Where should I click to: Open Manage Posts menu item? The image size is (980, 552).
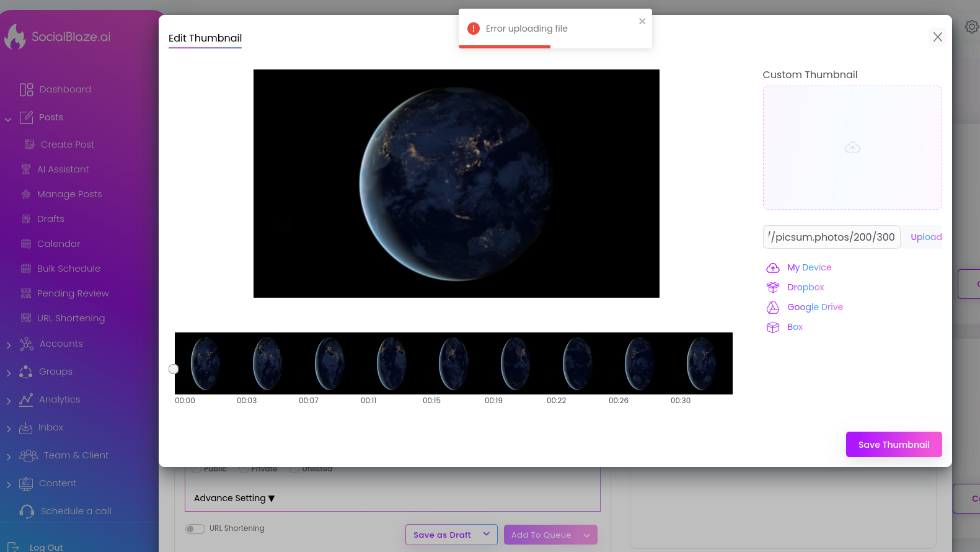pyautogui.click(x=69, y=194)
